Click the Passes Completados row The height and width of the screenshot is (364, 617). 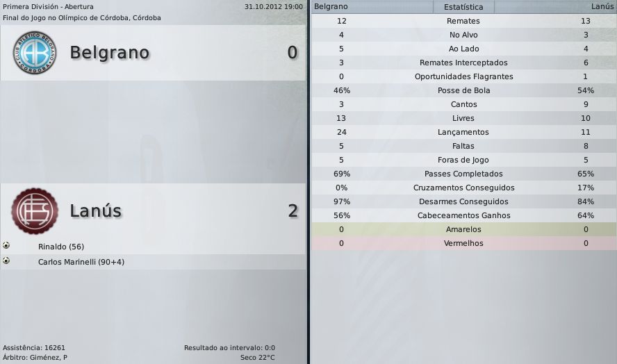point(463,174)
